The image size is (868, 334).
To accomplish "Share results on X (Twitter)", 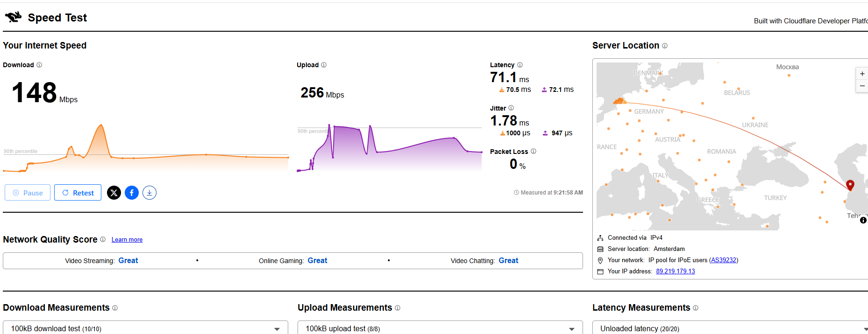I will coord(114,193).
